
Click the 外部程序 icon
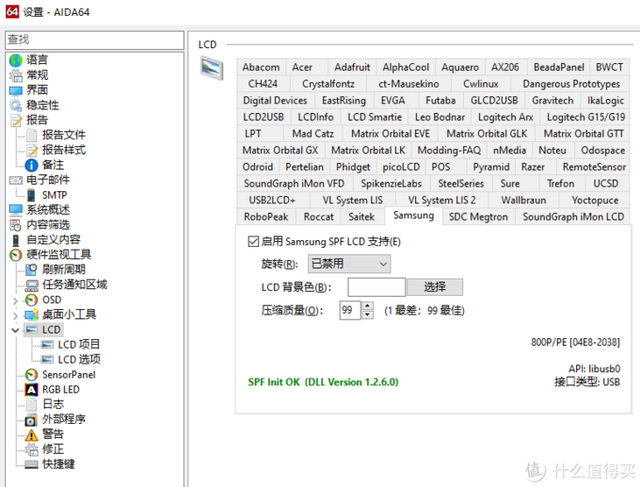pos(31,420)
